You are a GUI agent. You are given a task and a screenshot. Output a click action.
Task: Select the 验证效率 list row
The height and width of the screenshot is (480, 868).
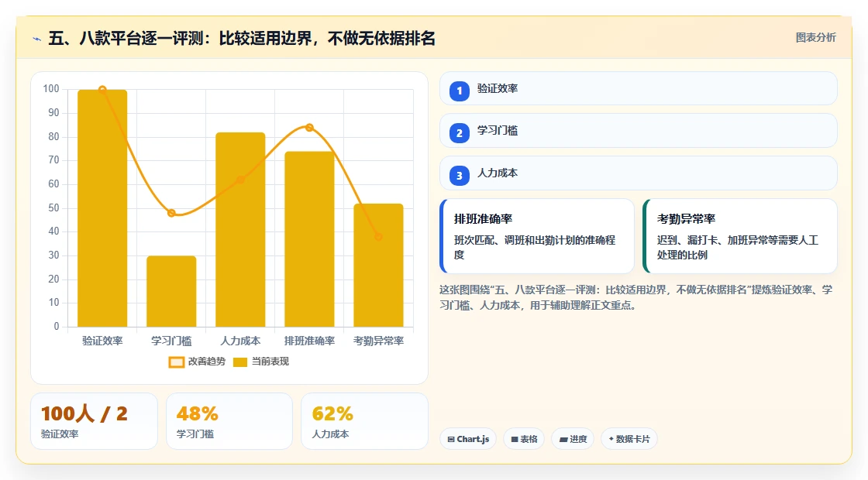point(639,88)
